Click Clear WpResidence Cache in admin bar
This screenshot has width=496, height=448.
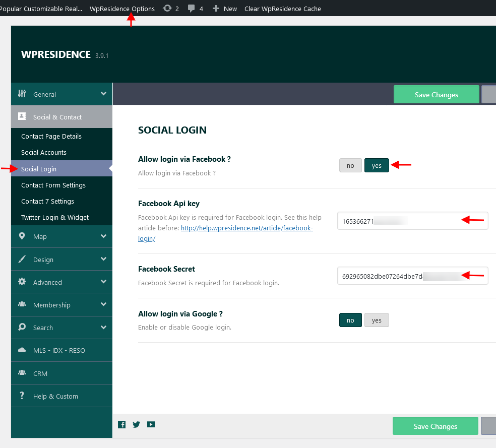282,9
